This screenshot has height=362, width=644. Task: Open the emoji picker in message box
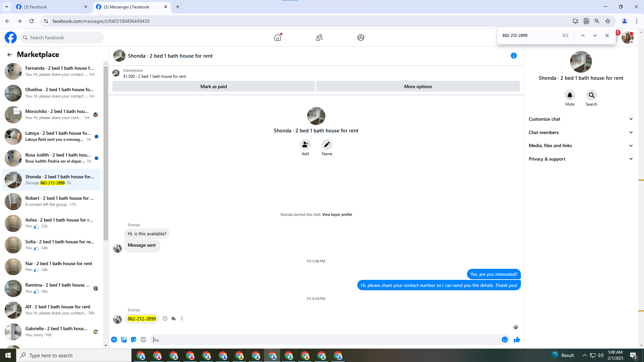(x=504, y=340)
